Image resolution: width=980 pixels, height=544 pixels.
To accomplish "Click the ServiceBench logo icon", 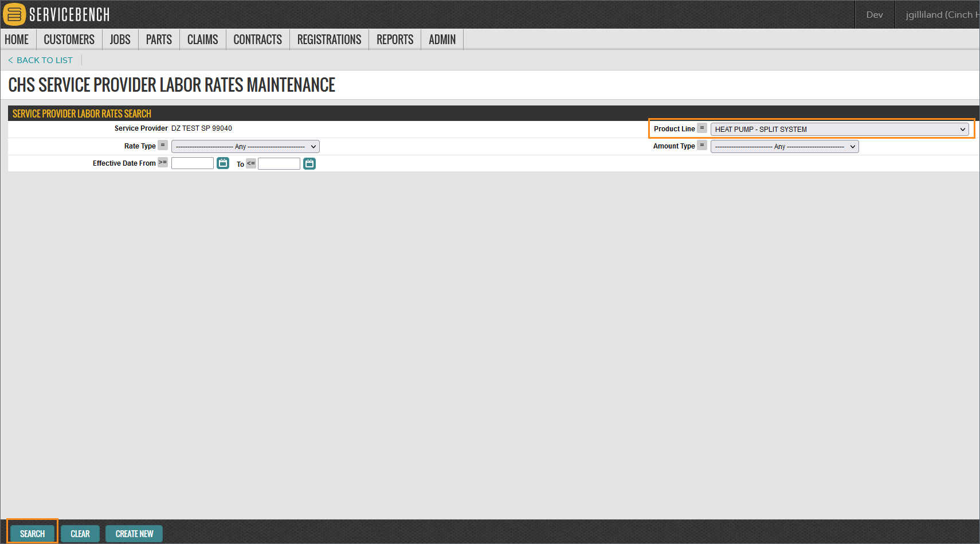I will point(14,14).
